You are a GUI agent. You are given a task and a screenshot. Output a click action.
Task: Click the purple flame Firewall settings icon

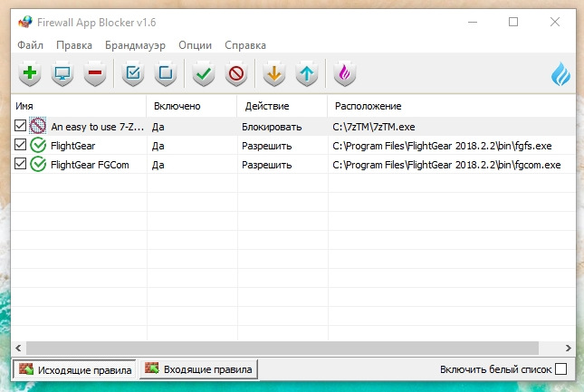pos(345,73)
